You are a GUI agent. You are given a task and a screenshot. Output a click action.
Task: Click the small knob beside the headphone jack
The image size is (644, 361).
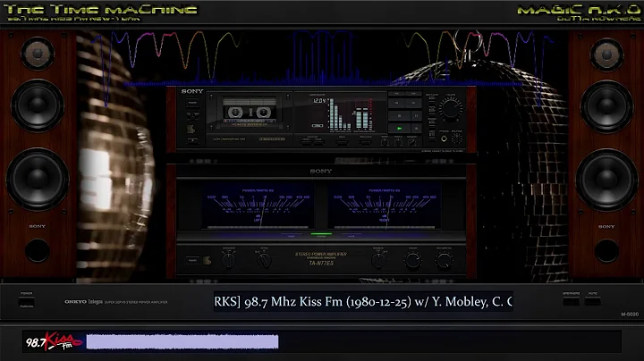[x=457, y=139]
